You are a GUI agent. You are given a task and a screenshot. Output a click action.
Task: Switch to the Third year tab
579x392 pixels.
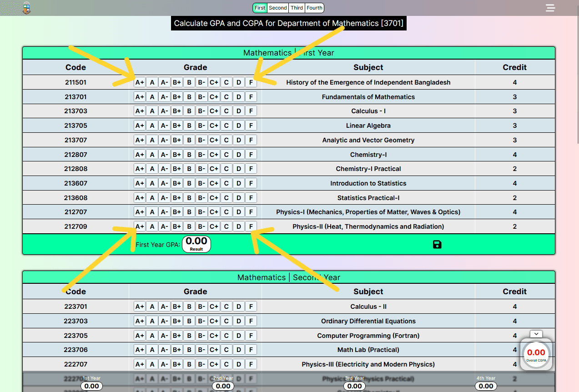[297, 8]
